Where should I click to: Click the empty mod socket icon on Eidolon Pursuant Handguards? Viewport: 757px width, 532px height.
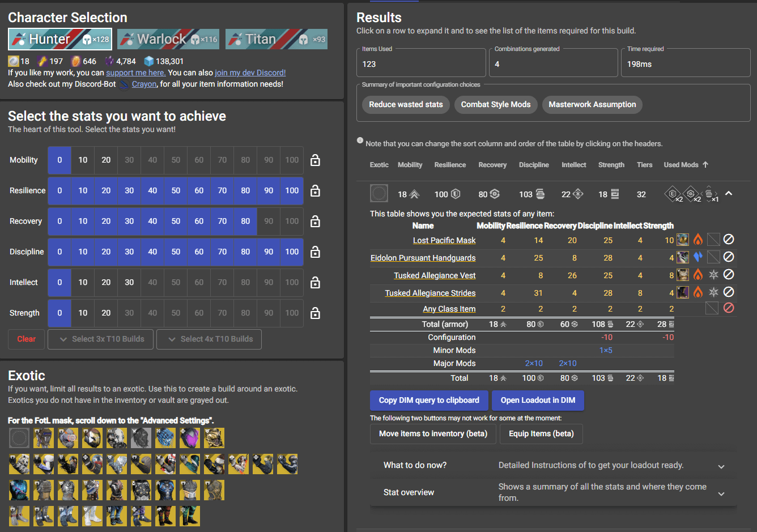point(713,257)
